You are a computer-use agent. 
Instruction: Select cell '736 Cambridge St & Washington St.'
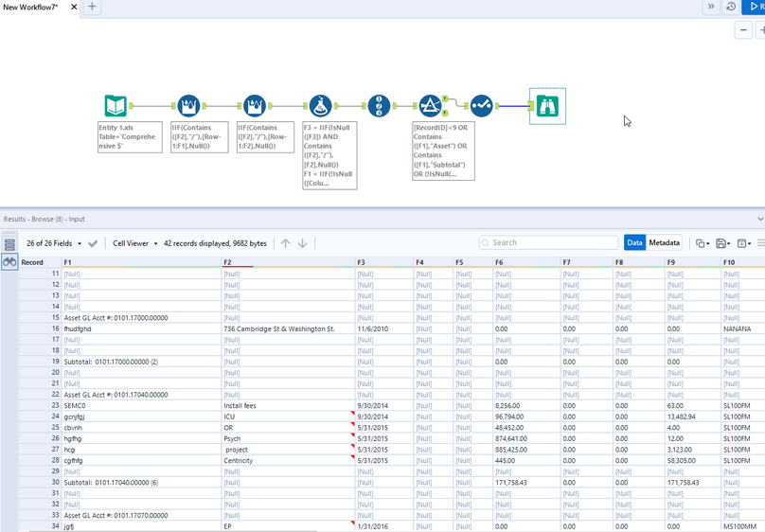click(289, 329)
